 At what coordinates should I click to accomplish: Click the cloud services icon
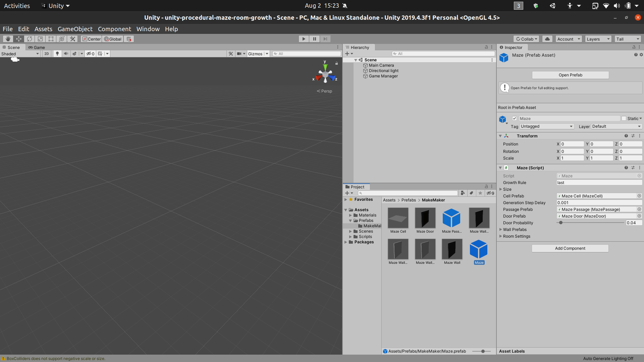[x=547, y=39]
